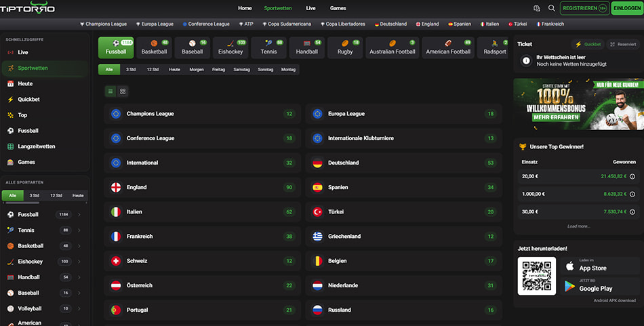
Task: Open the Home menu item
Action: click(245, 8)
